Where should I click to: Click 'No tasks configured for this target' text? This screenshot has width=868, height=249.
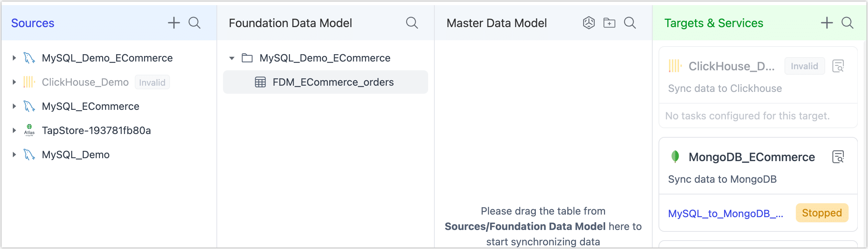point(748,116)
